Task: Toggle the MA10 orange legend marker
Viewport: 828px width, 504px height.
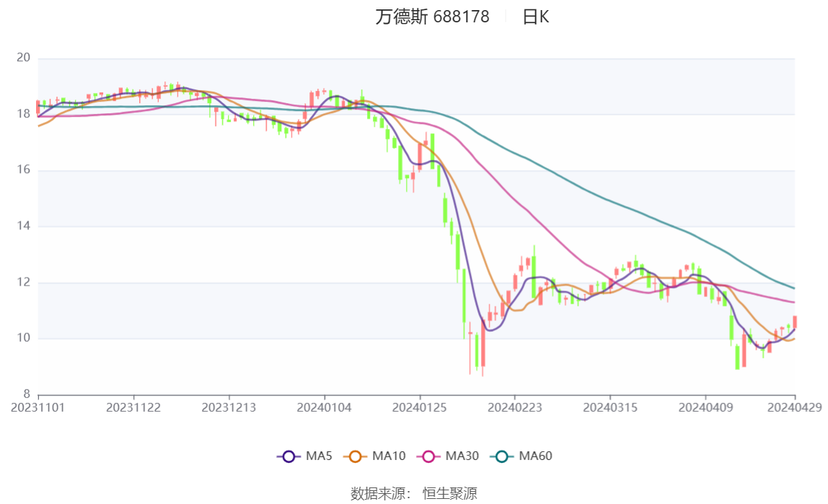Action: [x=355, y=456]
